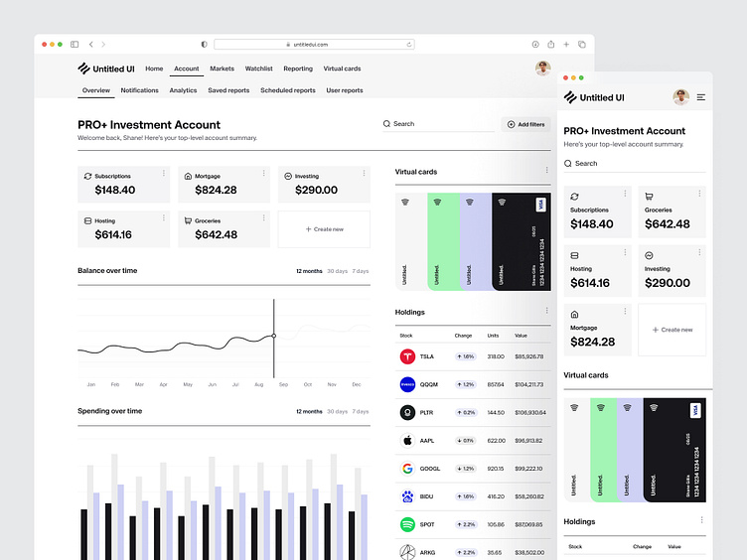The height and width of the screenshot is (560, 747).
Task: Click the Tesla TSLA stock logo
Action: 406,356
